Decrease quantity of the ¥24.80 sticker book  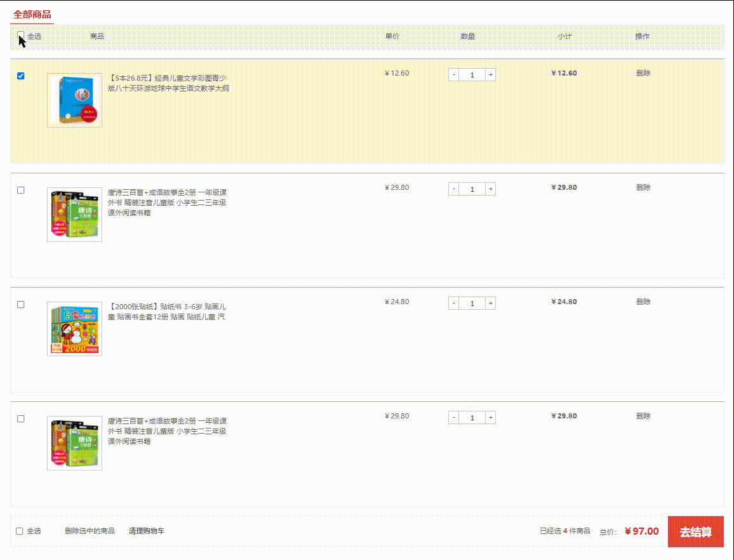(453, 303)
